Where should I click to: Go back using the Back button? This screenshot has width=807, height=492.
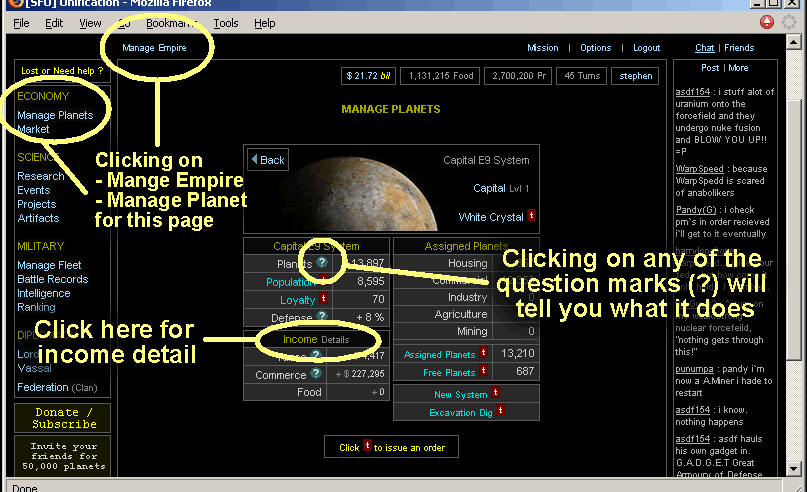point(267,160)
